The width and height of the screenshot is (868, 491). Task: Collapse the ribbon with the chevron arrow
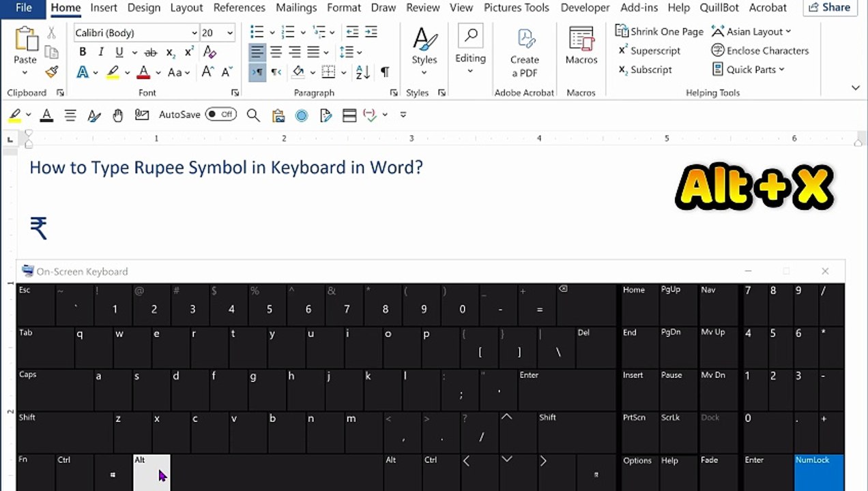click(855, 88)
